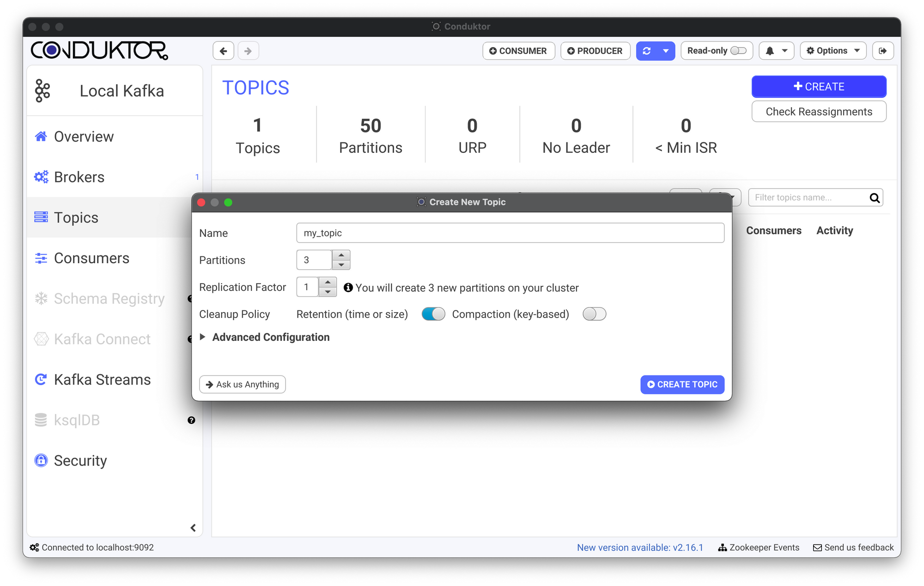924x586 pixels.
Task: Click the search magnifier in topics filter
Action: pyautogui.click(x=874, y=198)
